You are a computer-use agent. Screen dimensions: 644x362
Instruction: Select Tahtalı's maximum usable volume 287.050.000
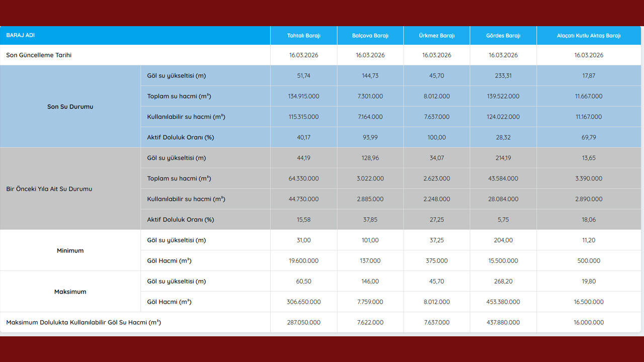click(x=303, y=322)
